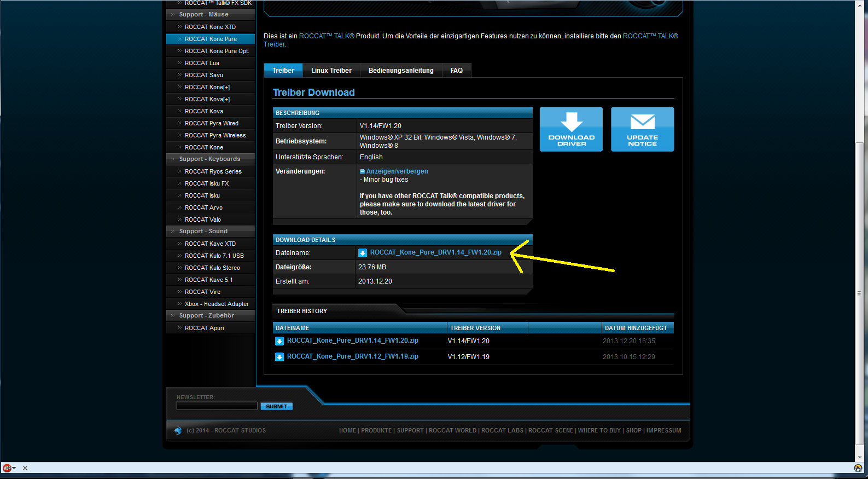The image size is (868, 479).
Task: Click the newsletter SUBMIT button
Action: point(276,406)
